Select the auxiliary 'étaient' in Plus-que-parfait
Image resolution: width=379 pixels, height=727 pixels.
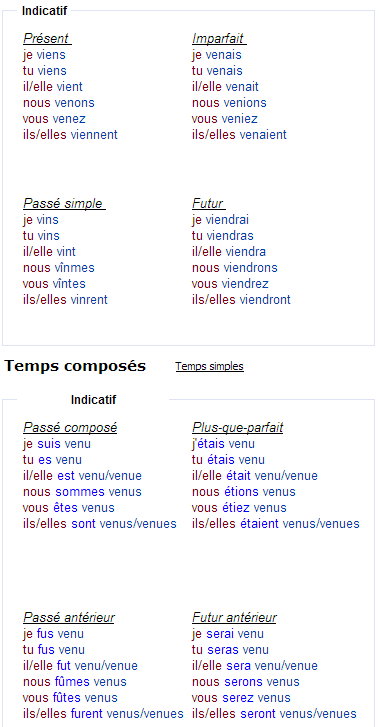click(259, 524)
